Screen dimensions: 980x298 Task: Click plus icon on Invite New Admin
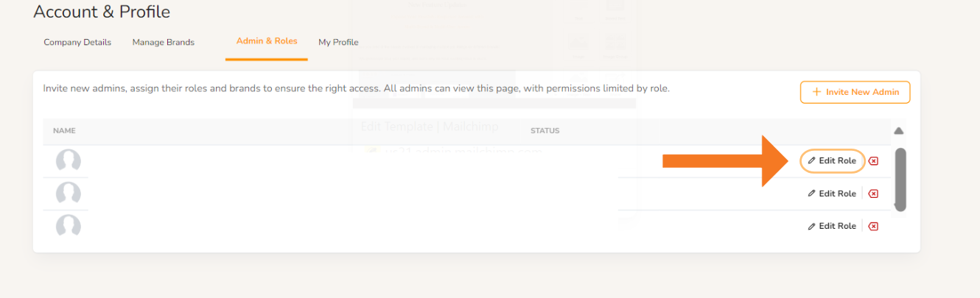coord(816,92)
